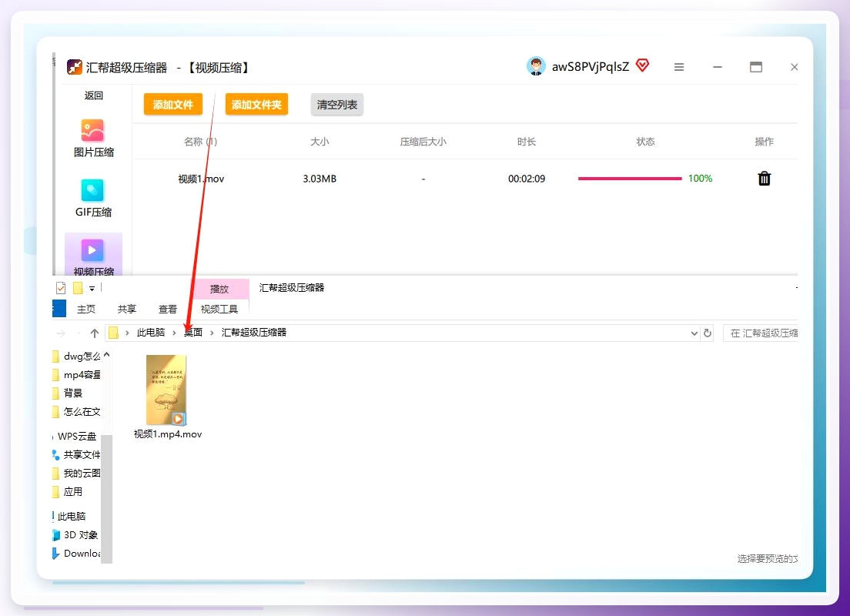Expand chevron before 此电脑 in address bar

click(127, 333)
